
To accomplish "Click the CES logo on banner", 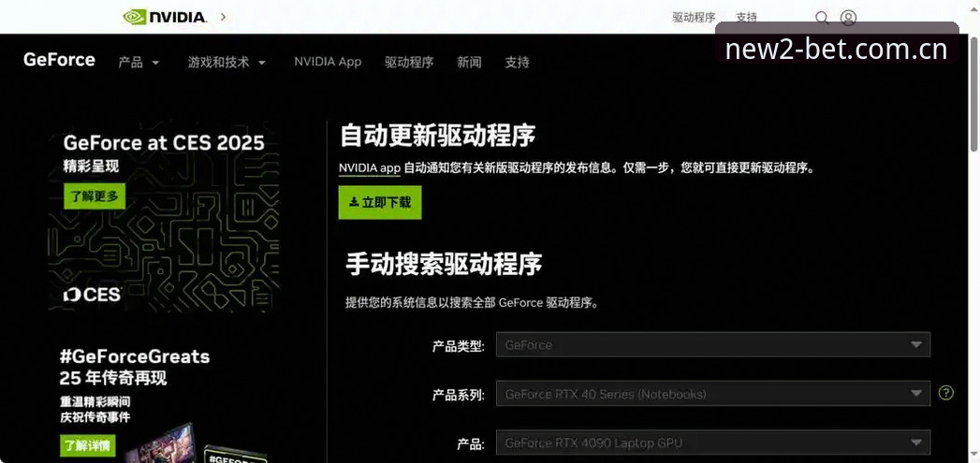I will [92, 295].
